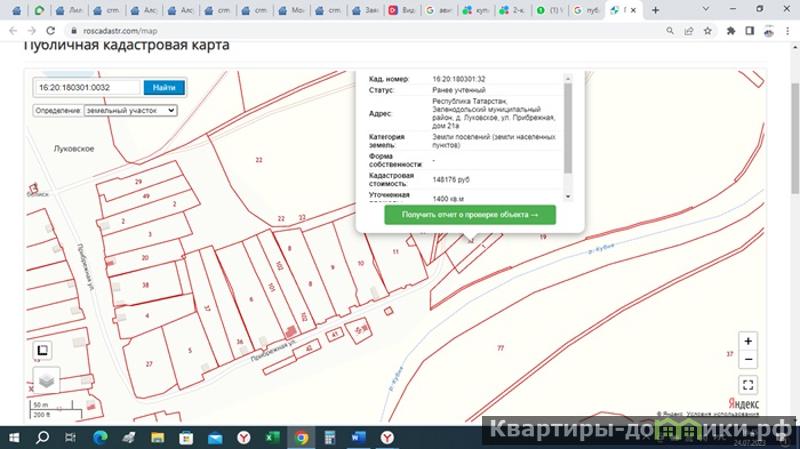This screenshot has height=449, width=800.
Task: Launch Word from the taskbar
Action: click(x=357, y=437)
